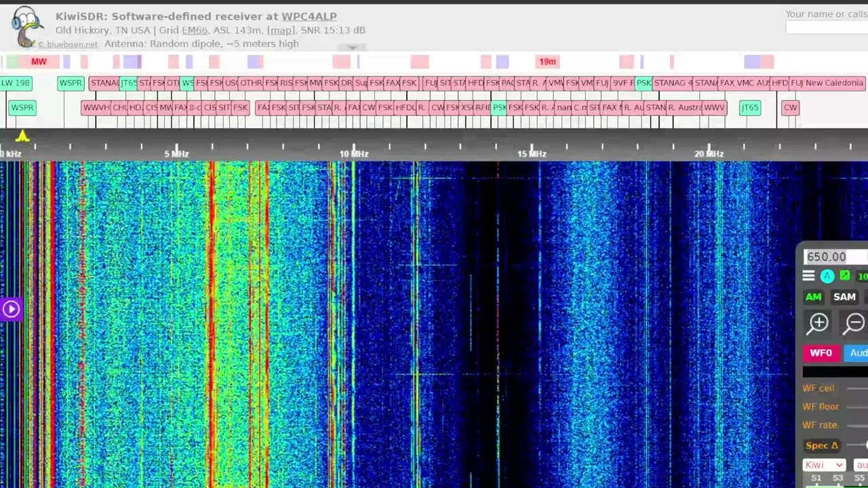Open the WPC4ALP link in title
Screen dimensions: 868x488
[x=309, y=16]
